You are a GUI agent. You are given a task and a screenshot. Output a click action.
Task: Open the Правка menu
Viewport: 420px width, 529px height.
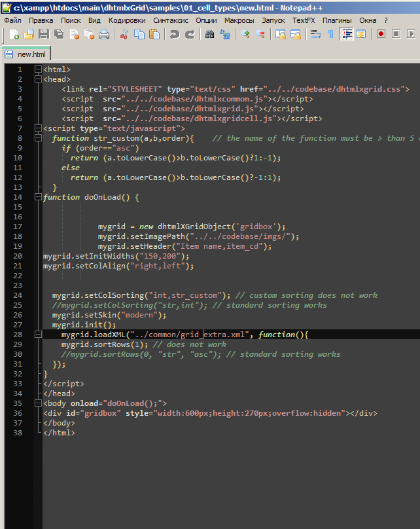click(x=41, y=20)
